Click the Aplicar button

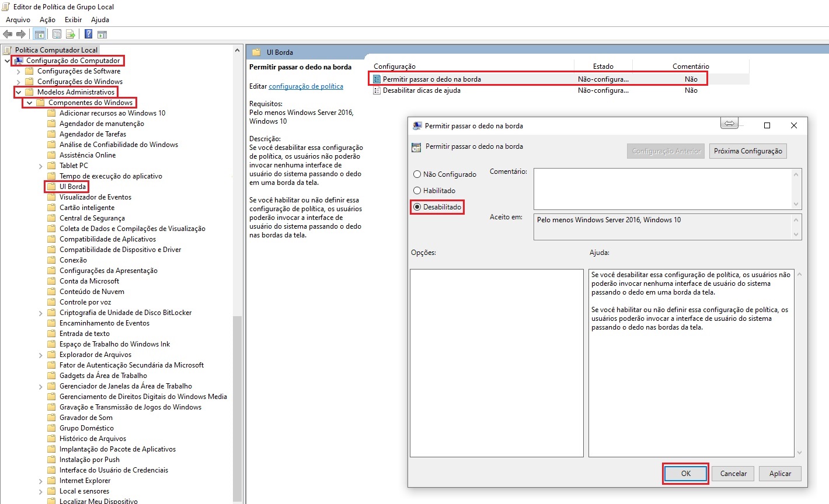[780, 474]
